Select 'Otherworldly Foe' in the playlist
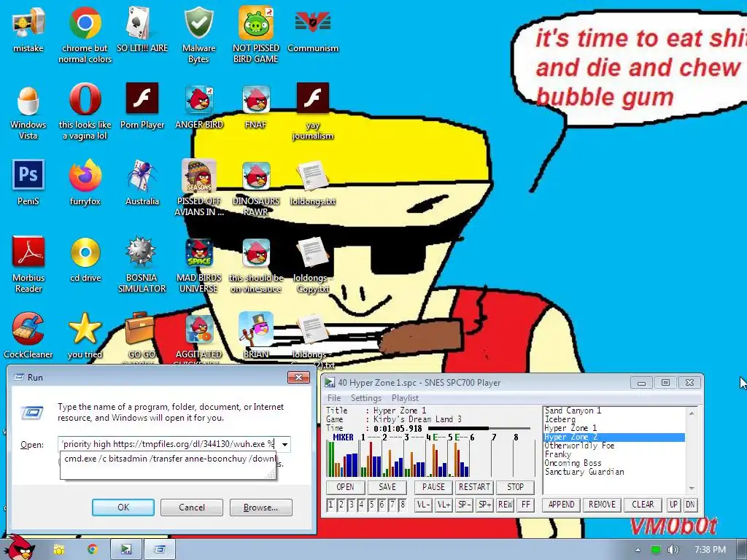The image size is (747, 560). pyautogui.click(x=579, y=446)
